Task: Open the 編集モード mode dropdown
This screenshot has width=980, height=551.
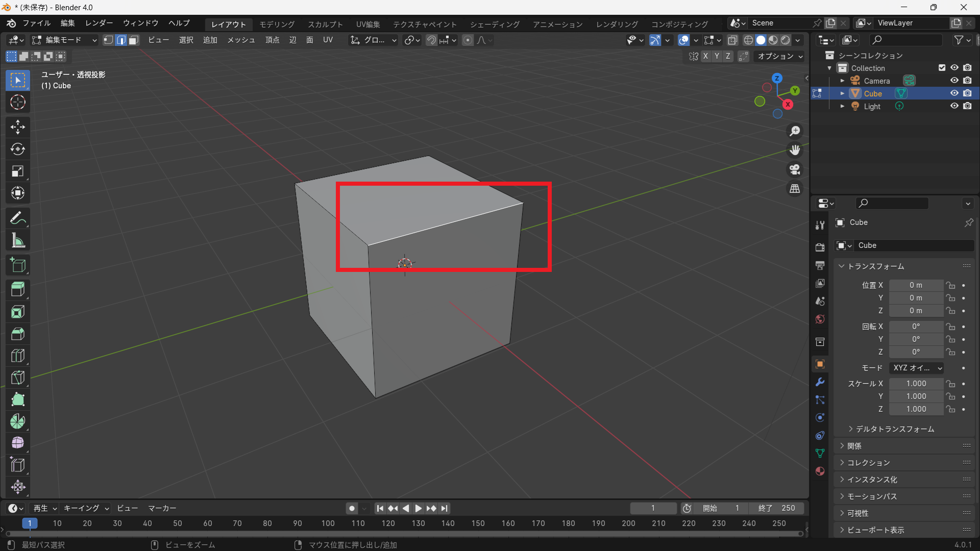Action: coord(64,40)
